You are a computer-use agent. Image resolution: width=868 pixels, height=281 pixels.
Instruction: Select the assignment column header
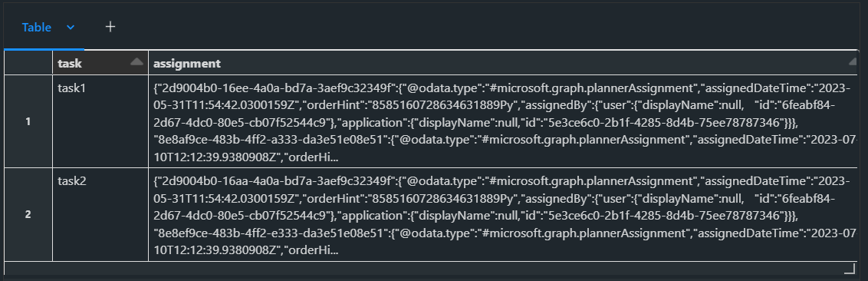[x=503, y=63]
